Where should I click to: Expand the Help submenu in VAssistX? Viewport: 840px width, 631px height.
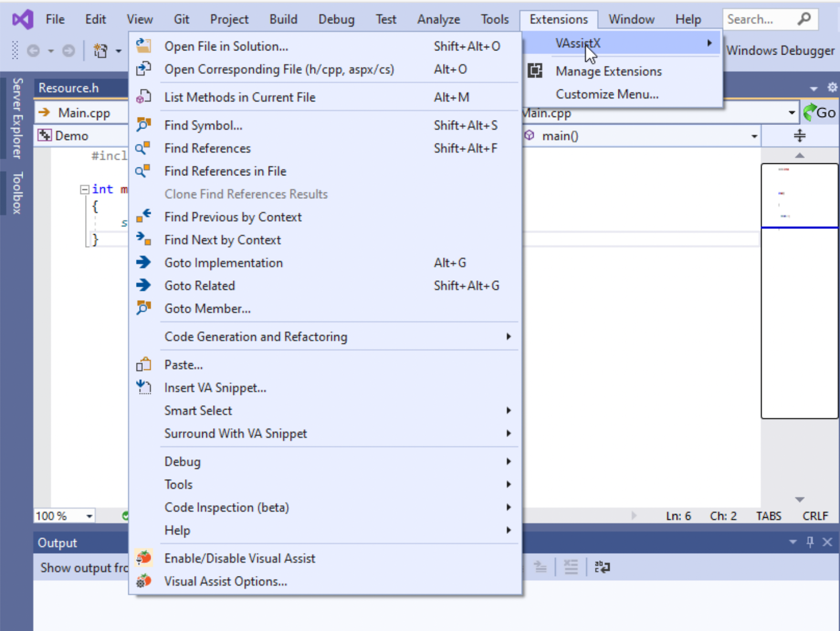(x=508, y=530)
